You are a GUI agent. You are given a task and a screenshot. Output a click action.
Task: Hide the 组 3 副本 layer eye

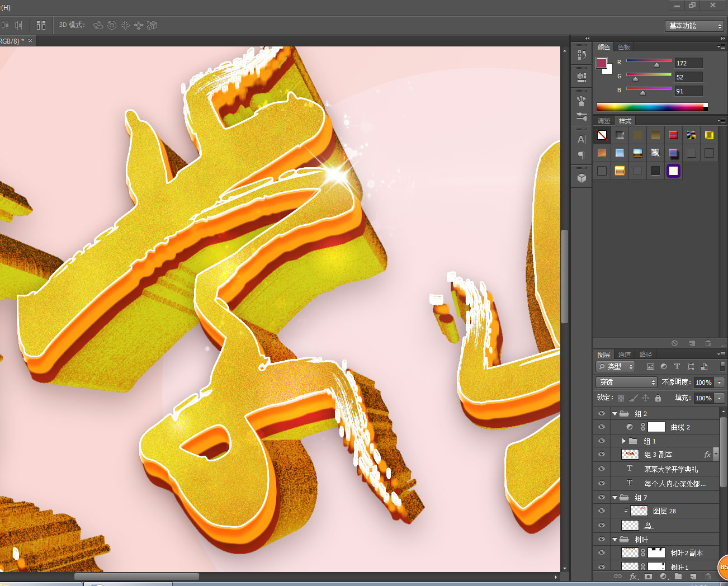602,455
